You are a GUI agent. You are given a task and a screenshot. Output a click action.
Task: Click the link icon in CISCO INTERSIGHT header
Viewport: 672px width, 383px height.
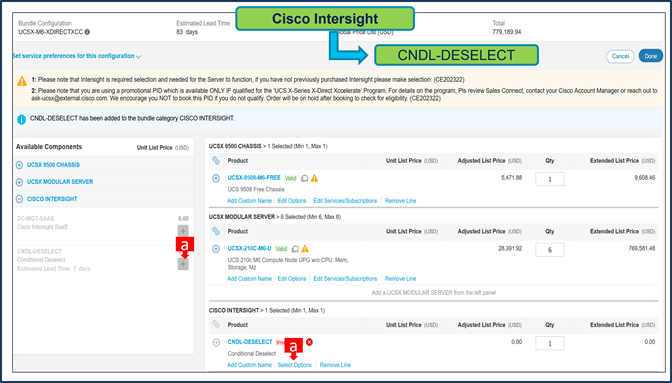click(216, 325)
